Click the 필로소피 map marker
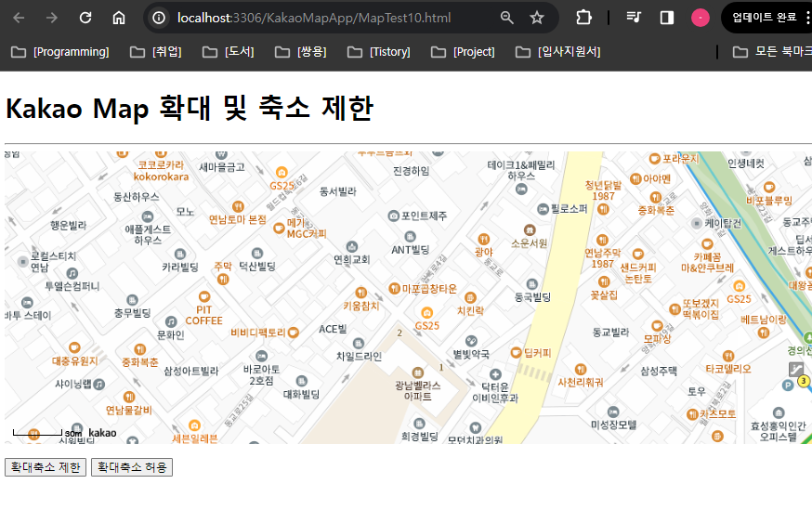The height and width of the screenshot is (510, 812). 543,209
